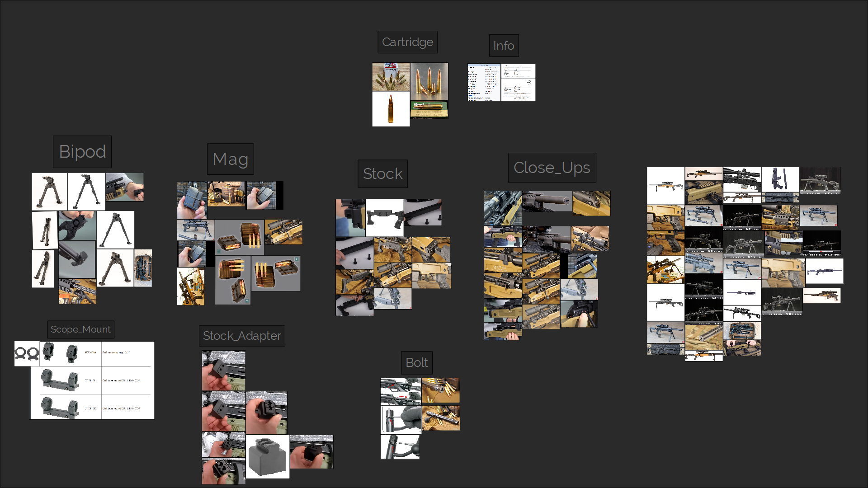The image size is (868, 488).
Task: Select the Bipod title label
Action: click(82, 152)
